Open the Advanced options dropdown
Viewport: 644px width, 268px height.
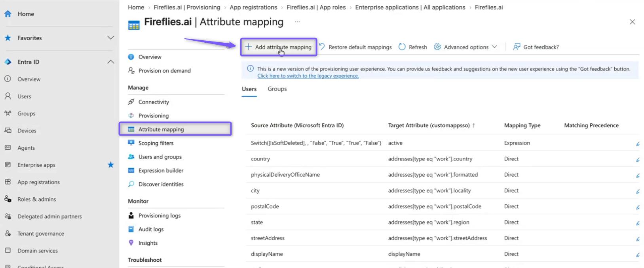pos(465,47)
